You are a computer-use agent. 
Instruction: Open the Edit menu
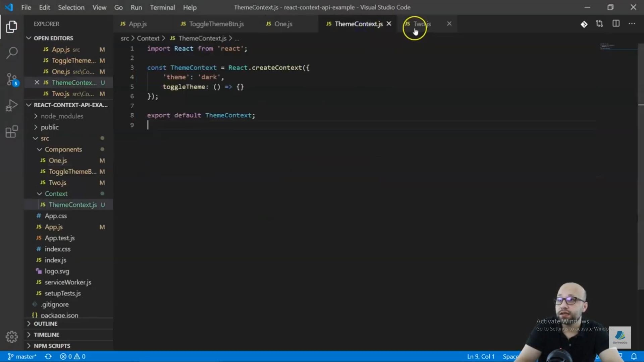tap(44, 7)
